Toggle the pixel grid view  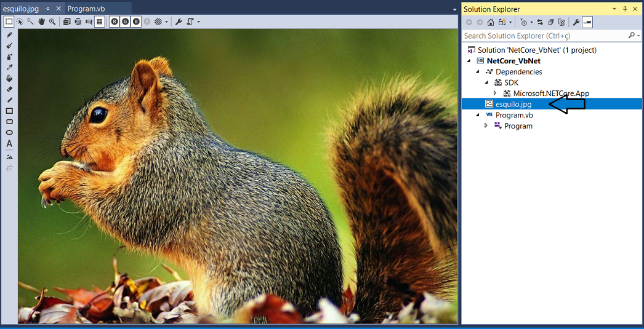(x=99, y=22)
